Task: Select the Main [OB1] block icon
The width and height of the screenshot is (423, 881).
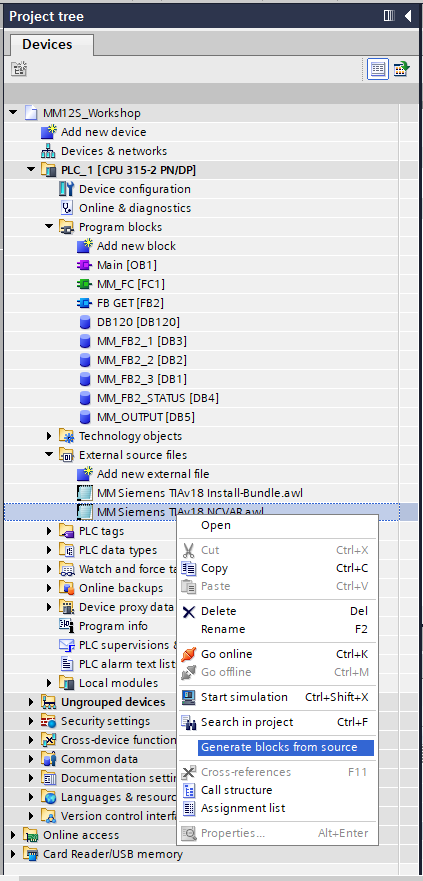Action: coord(84,265)
